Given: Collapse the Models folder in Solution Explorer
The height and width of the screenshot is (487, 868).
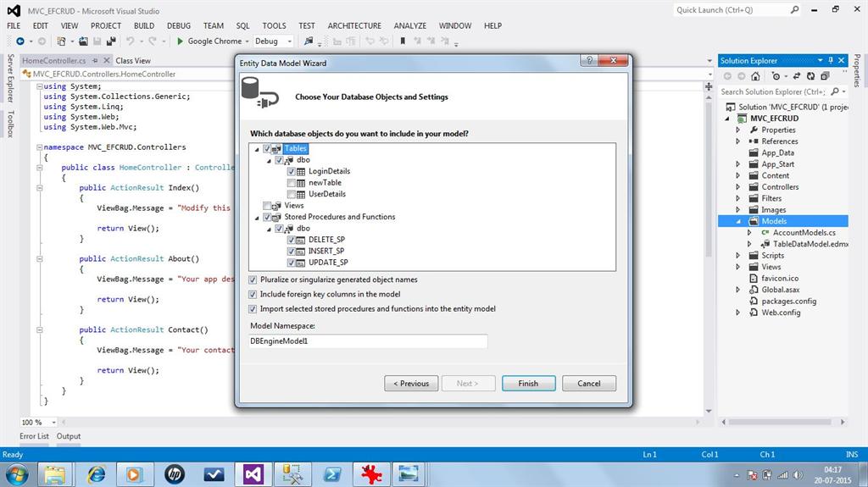Looking at the screenshot, I should point(738,221).
